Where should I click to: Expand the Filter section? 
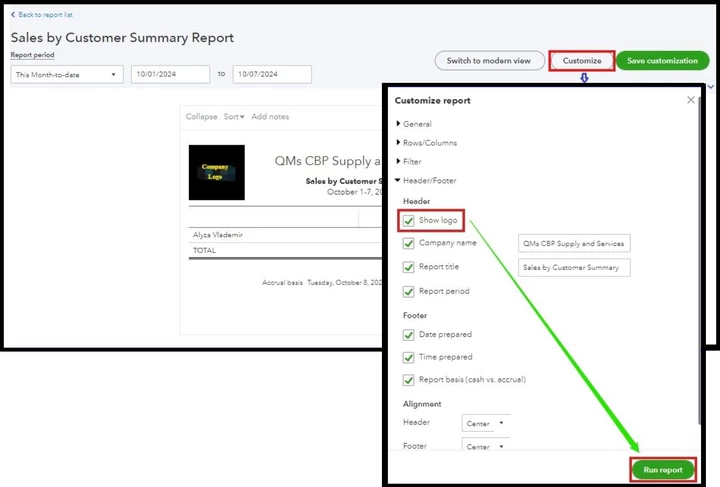pyautogui.click(x=408, y=162)
